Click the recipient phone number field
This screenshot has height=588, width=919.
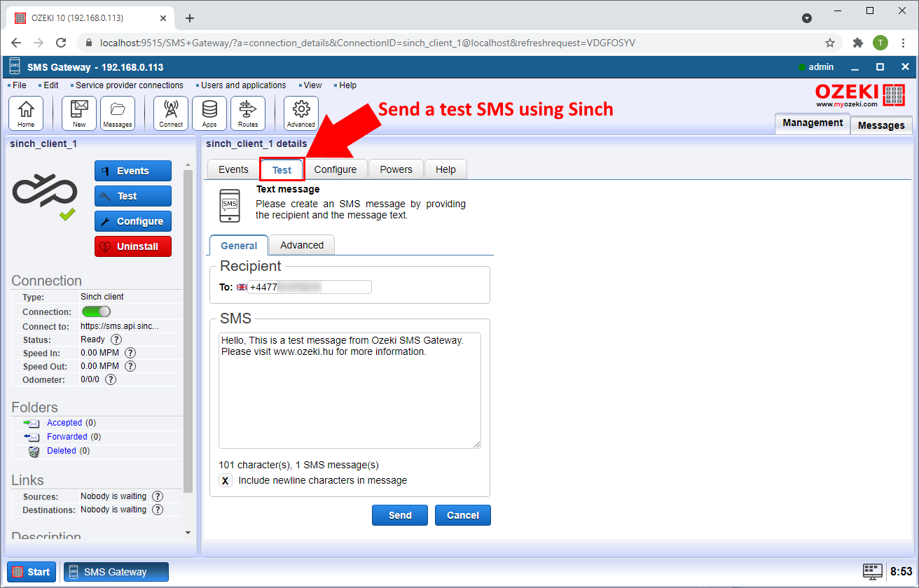pyautogui.click(x=310, y=287)
